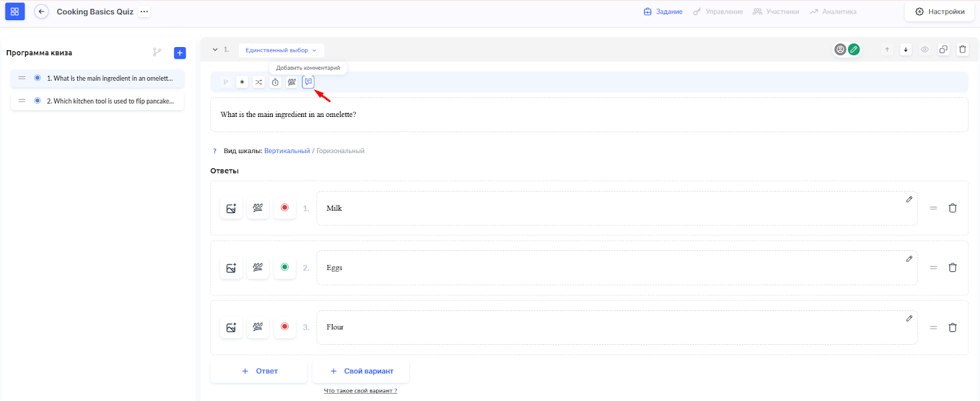Click the + Ответ button

tap(259, 371)
